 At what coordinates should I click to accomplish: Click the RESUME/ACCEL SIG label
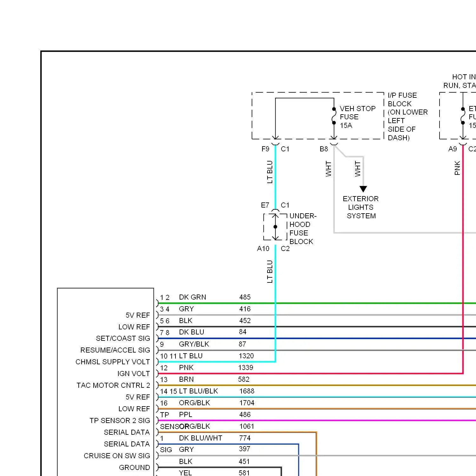point(115,350)
